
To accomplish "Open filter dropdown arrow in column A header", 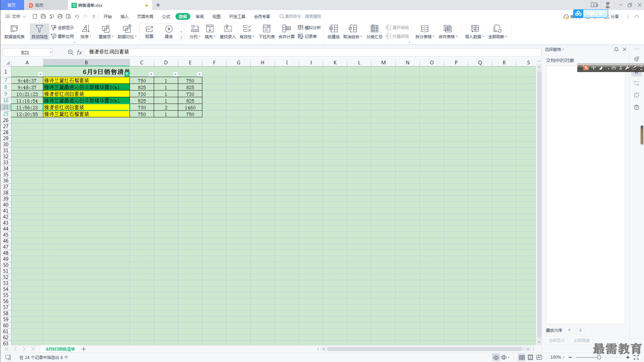I will pos(40,74).
